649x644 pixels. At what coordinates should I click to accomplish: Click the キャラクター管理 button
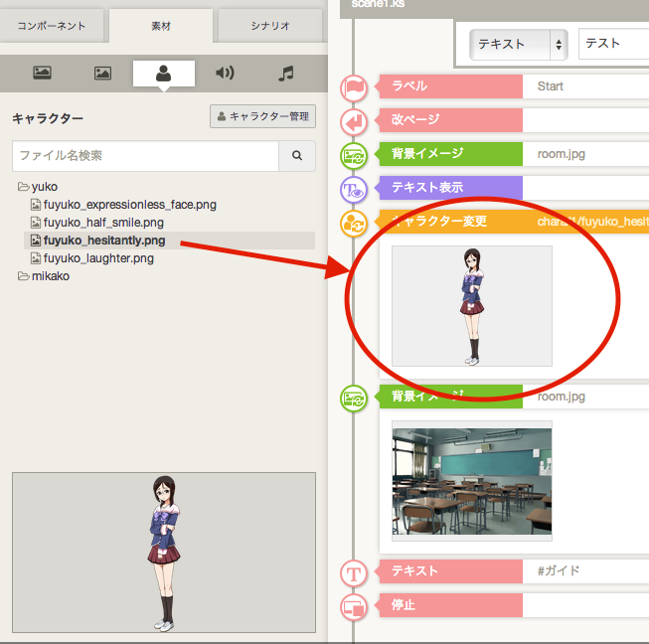(x=263, y=117)
